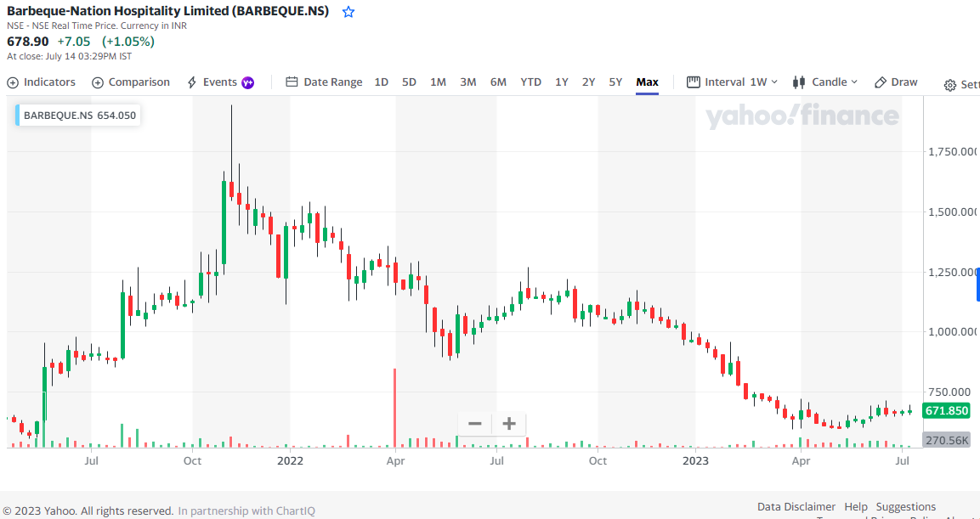Open the Date Range picker

pyautogui.click(x=324, y=82)
